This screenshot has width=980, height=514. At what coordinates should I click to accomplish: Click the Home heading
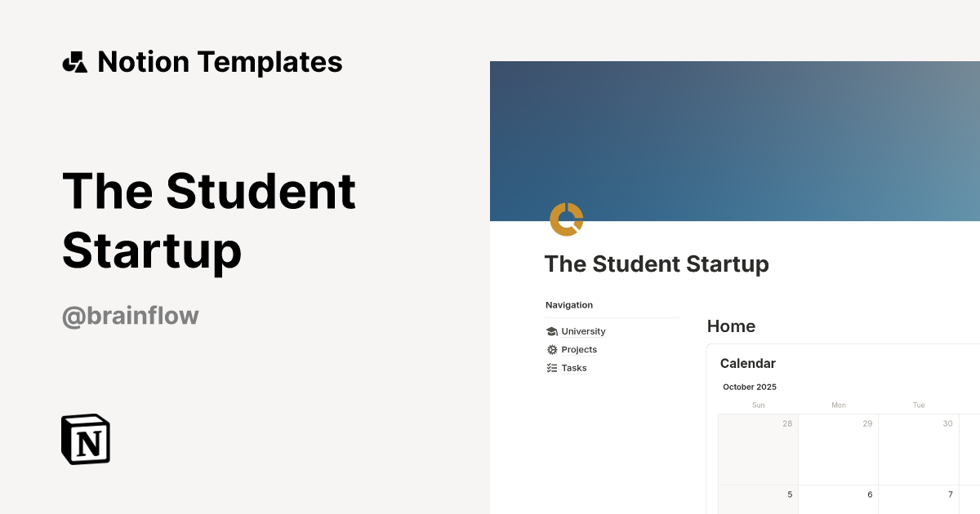(731, 326)
